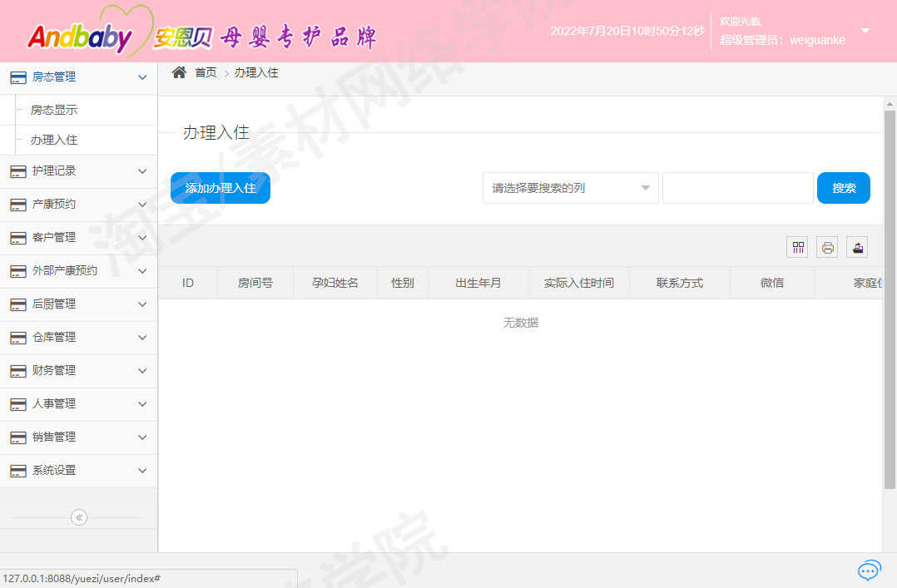This screenshot has width=897, height=588.
Task: Click the vertical scrollbar thumb
Action: [x=890, y=299]
